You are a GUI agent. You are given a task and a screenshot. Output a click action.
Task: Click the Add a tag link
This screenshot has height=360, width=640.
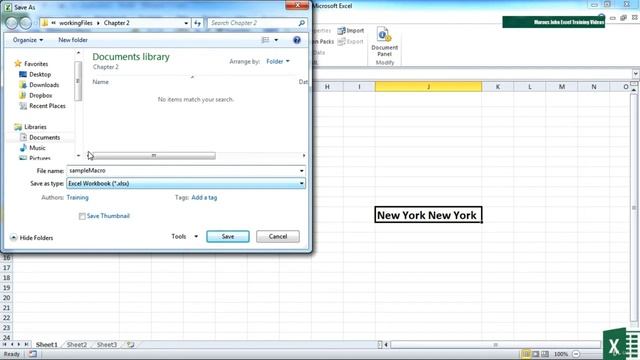204,198
